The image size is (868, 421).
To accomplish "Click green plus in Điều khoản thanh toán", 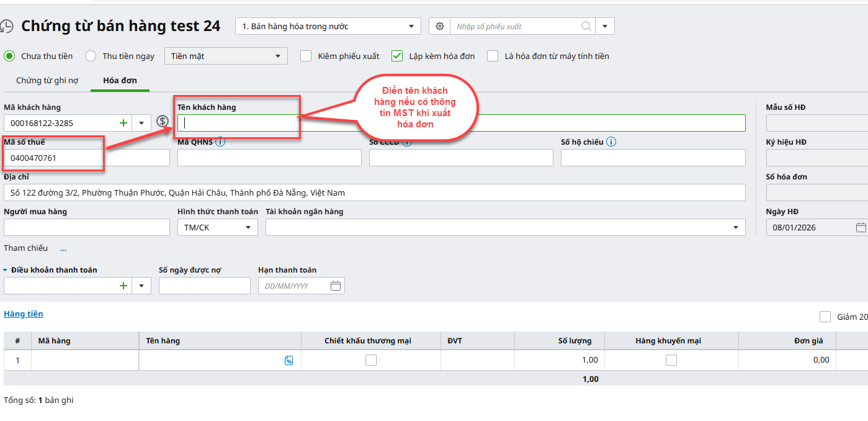I will 123,286.
